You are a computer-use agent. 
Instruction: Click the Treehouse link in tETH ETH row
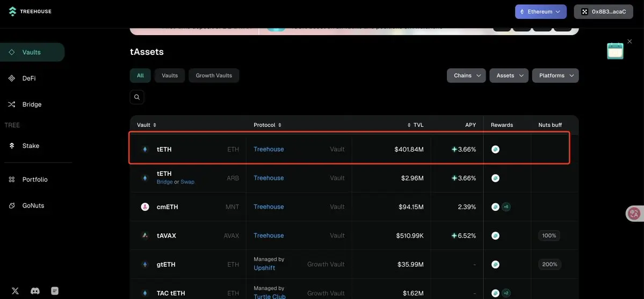pos(269,149)
